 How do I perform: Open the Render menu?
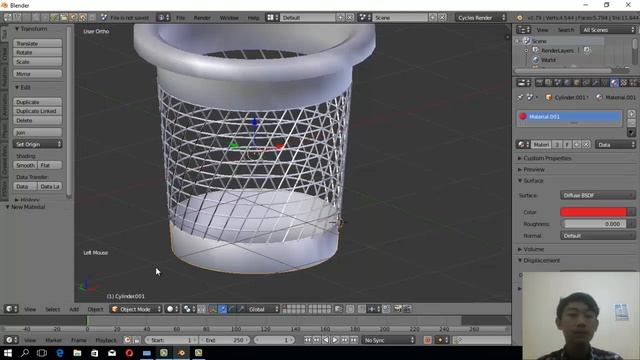point(202,18)
